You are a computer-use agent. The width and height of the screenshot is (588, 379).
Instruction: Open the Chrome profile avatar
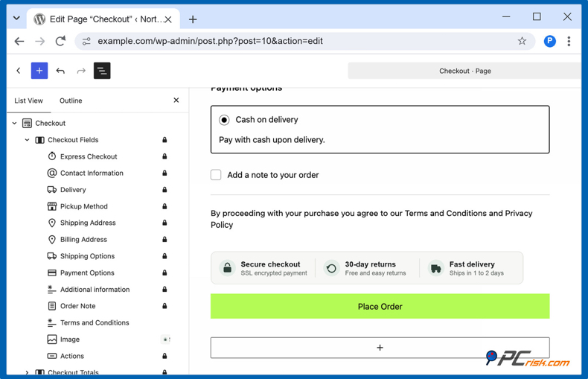[x=550, y=41]
